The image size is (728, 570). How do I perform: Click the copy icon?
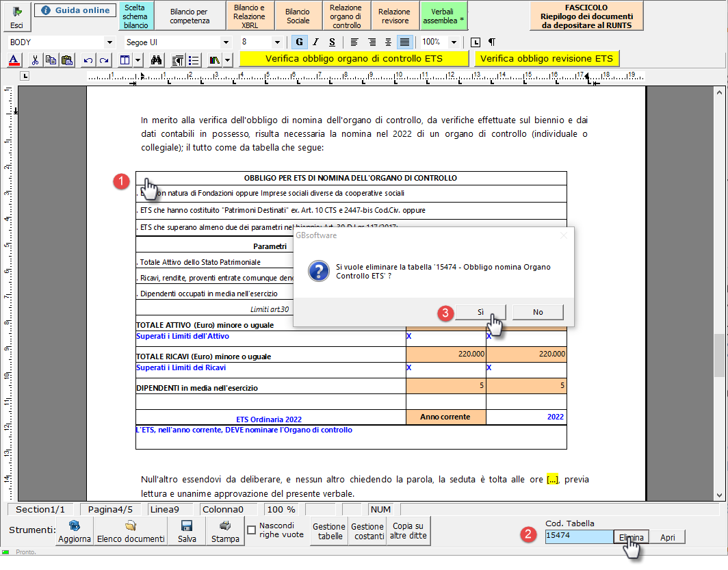coord(51,60)
